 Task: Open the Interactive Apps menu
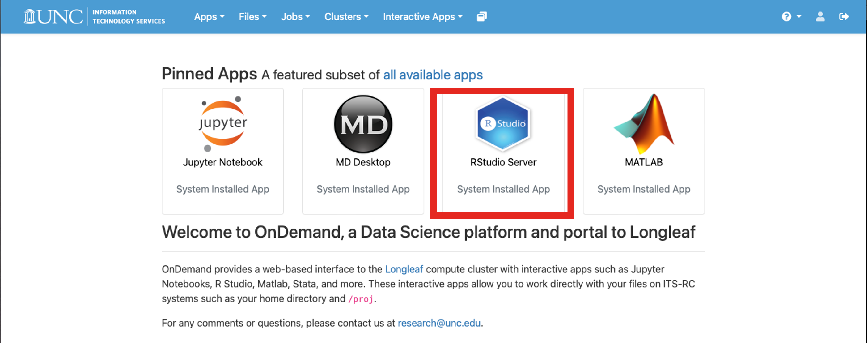pos(422,17)
